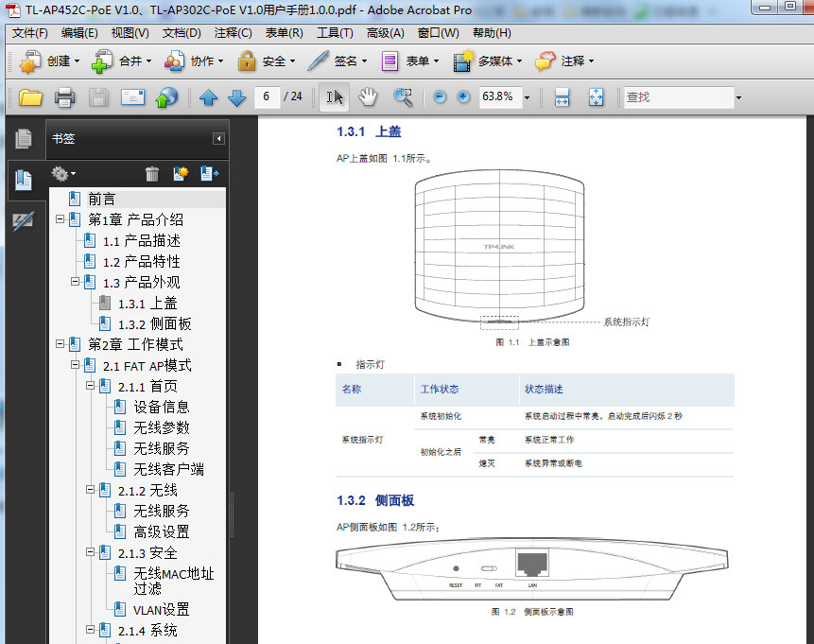Click the Find (查找) search field
Image resolution: width=814 pixels, height=644 pixels.
click(x=678, y=97)
